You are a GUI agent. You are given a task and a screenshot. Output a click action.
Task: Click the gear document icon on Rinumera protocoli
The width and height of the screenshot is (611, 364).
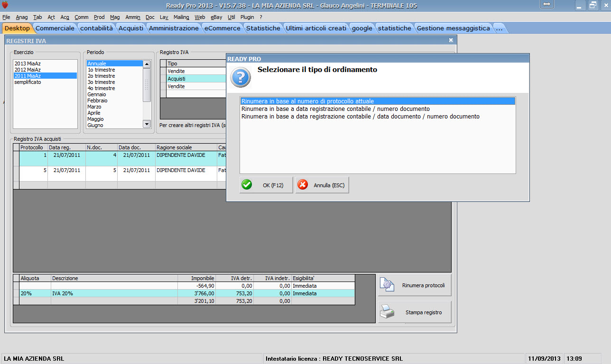coord(387,285)
